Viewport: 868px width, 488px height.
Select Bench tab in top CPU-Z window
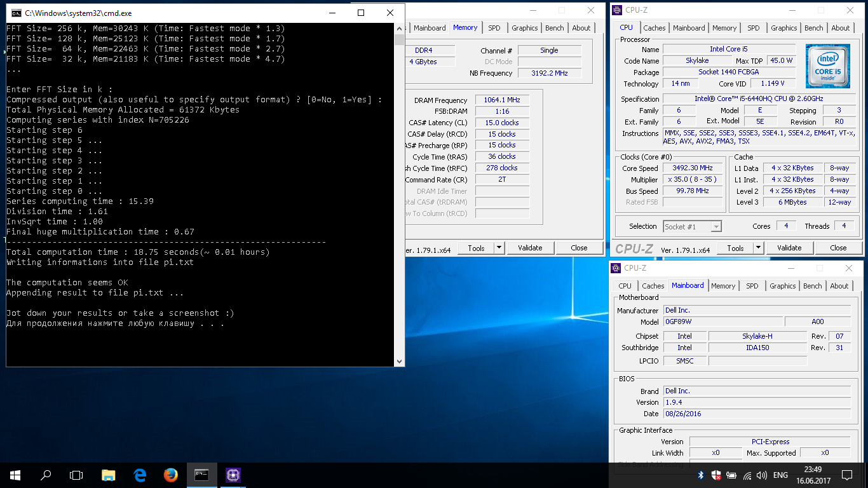(814, 28)
